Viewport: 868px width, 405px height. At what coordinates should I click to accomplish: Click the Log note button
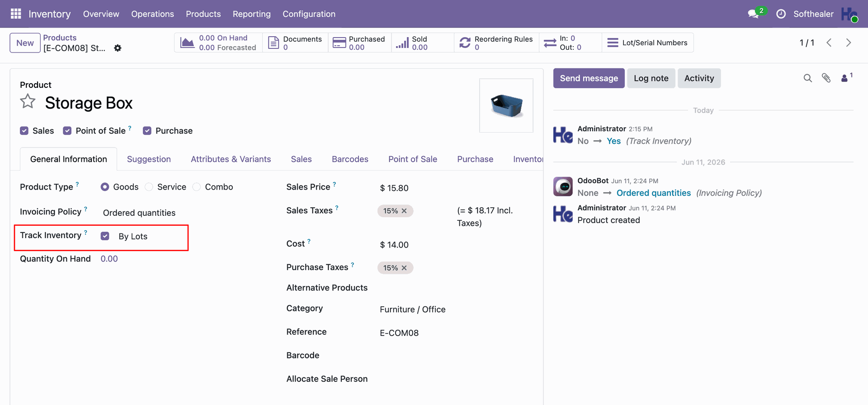(x=651, y=78)
